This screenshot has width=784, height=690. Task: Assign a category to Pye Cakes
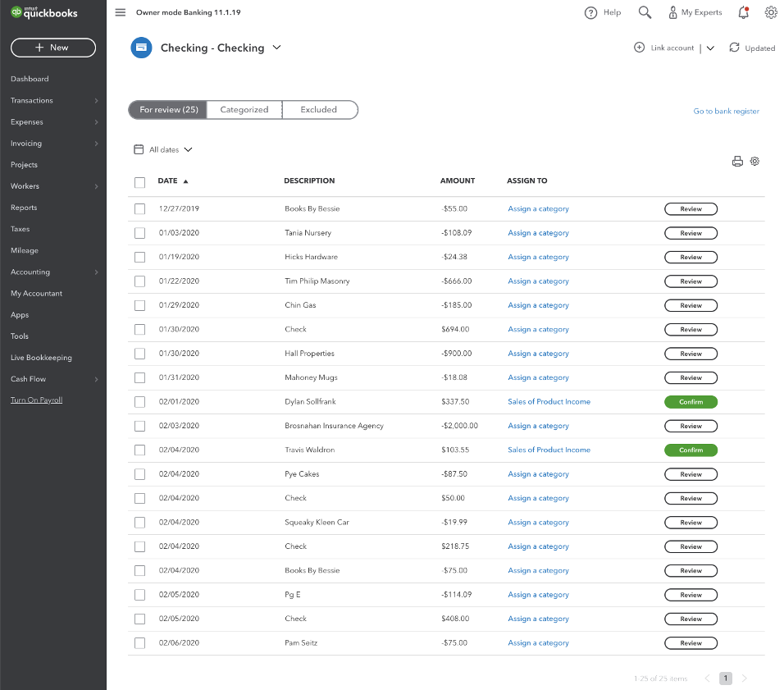(539, 474)
